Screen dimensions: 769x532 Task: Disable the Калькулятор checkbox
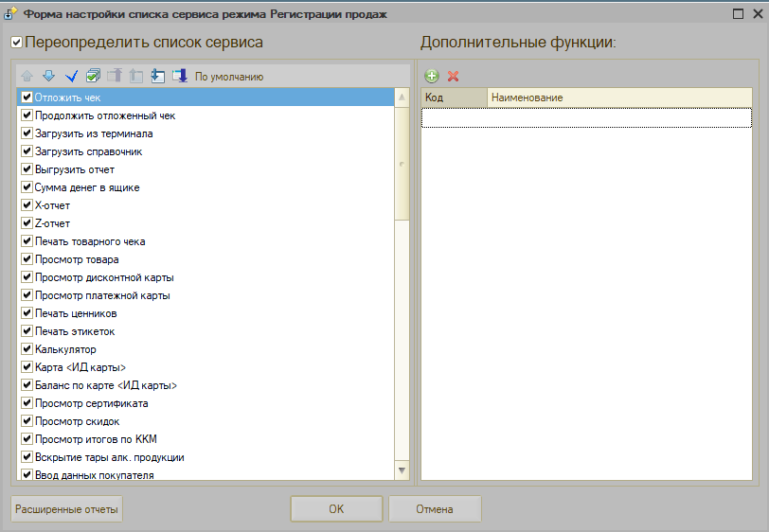[x=27, y=349]
